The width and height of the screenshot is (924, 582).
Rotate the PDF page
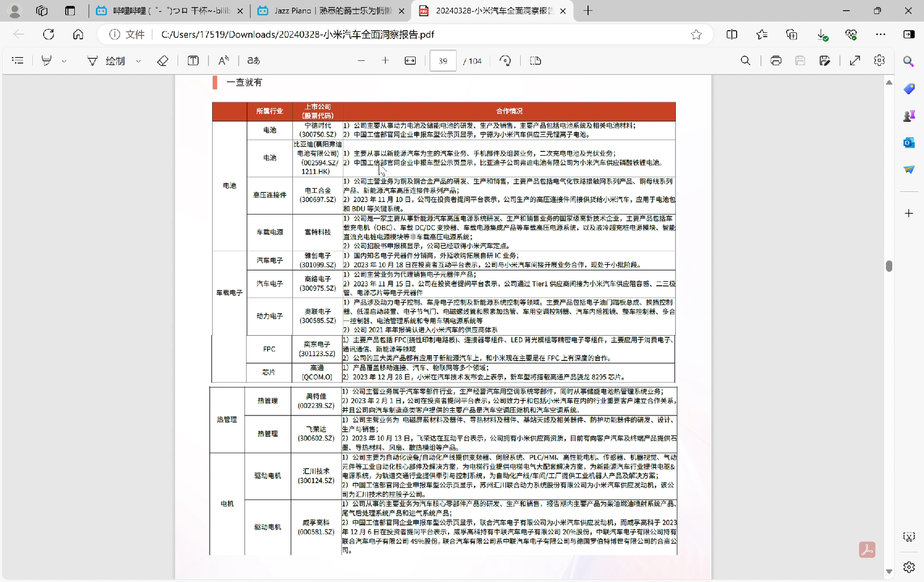[x=505, y=60]
